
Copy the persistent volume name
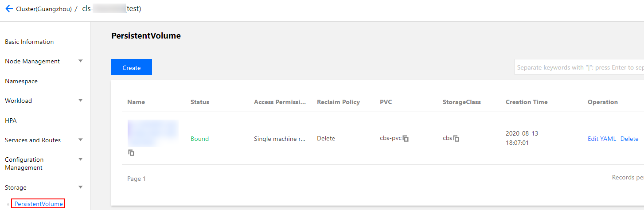click(131, 153)
